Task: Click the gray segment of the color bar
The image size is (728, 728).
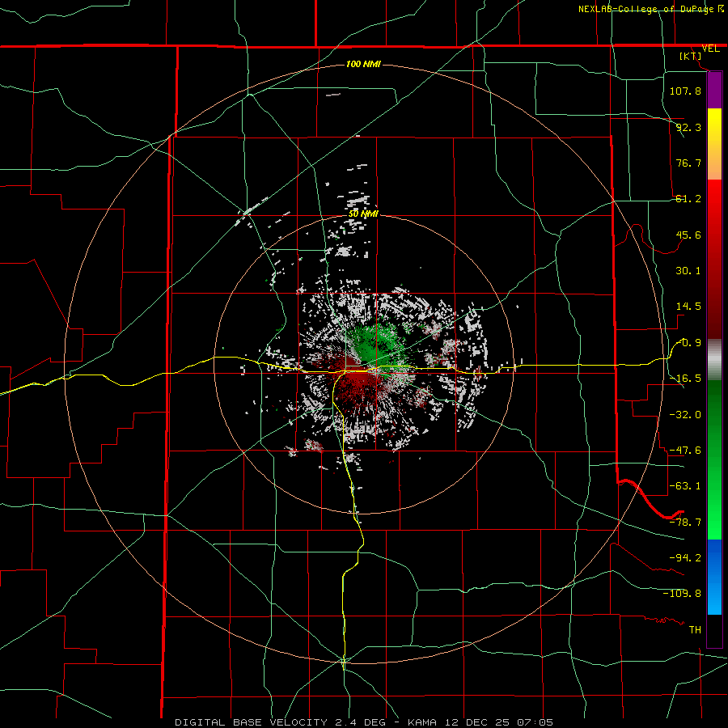Action: [714, 360]
